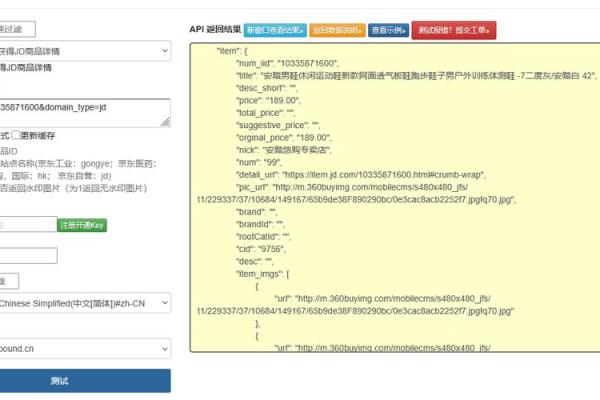Click the API 返回结果 heading
This screenshot has width=600, height=400.
[215, 29]
